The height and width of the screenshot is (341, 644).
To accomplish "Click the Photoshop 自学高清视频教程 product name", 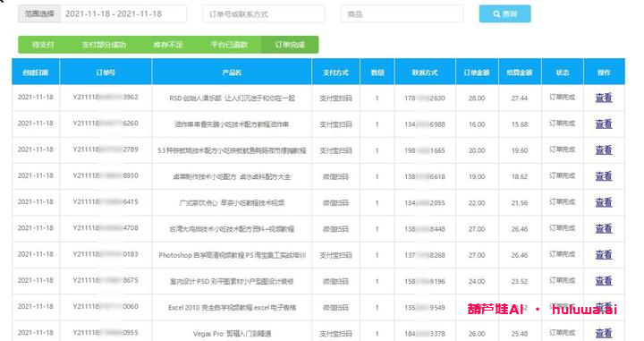I will pyautogui.click(x=232, y=255).
